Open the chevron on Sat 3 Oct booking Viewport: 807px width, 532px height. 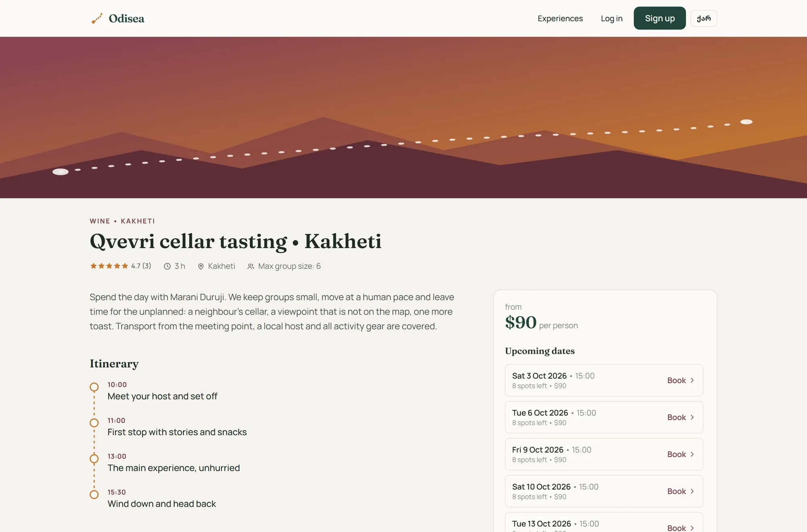pos(692,380)
